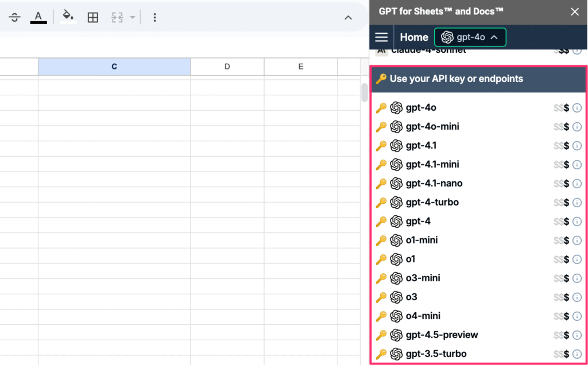Open the cell borders tool
Image resolution: width=588 pixels, height=365 pixels.
(92, 17)
